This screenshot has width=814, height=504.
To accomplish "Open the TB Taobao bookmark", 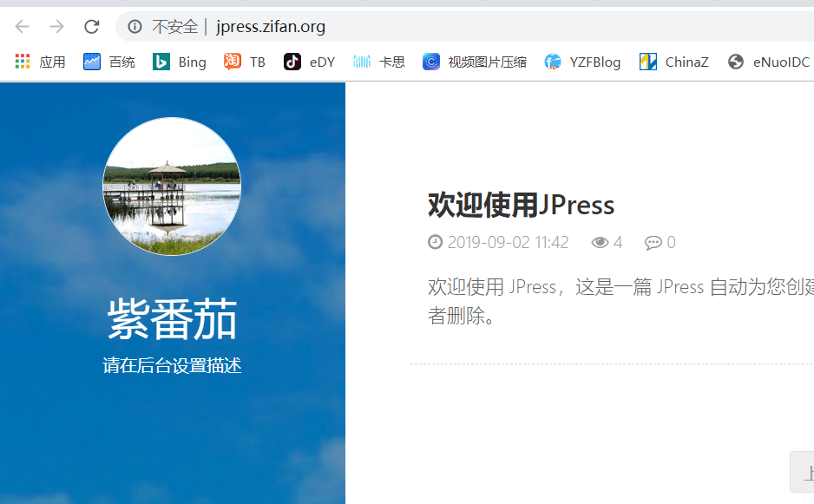I will coord(245,62).
